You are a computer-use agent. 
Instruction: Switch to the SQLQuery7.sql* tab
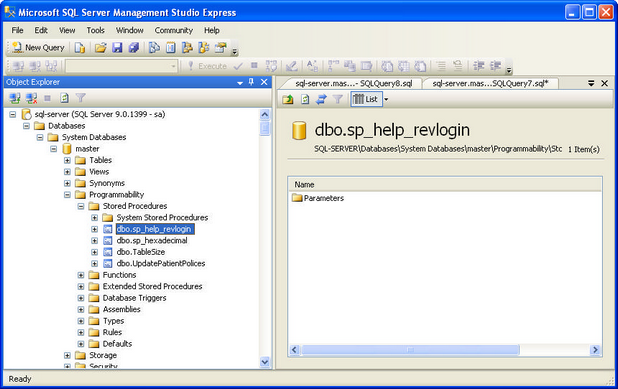pyautogui.click(x=490, y=84)
